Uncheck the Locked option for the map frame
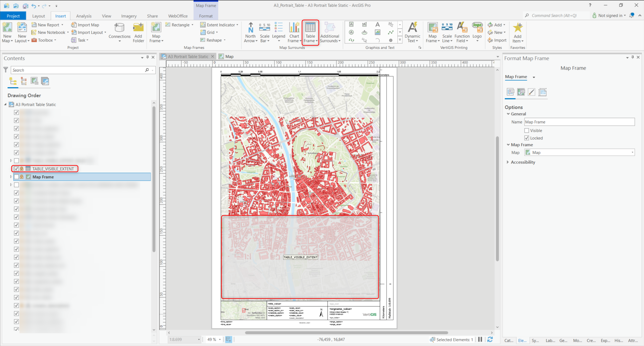The image size is (644, 346). pos(527,138)
